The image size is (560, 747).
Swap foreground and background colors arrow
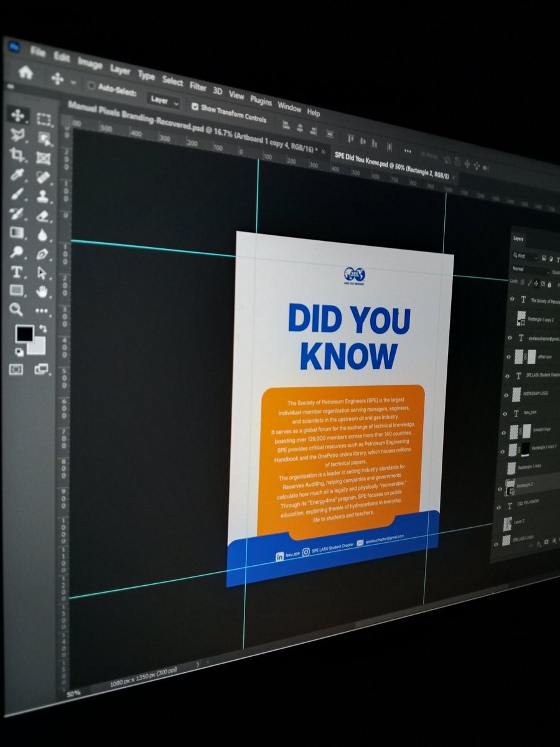click(42, 328)
